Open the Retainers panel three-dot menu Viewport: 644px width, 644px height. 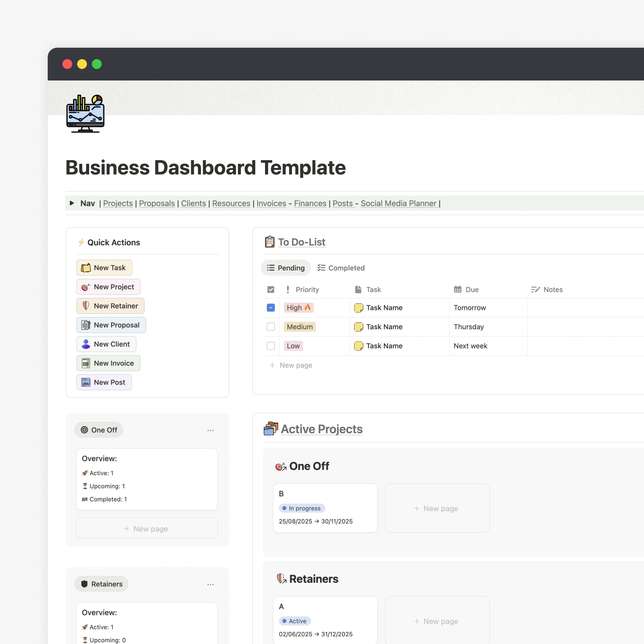(210, 584)
